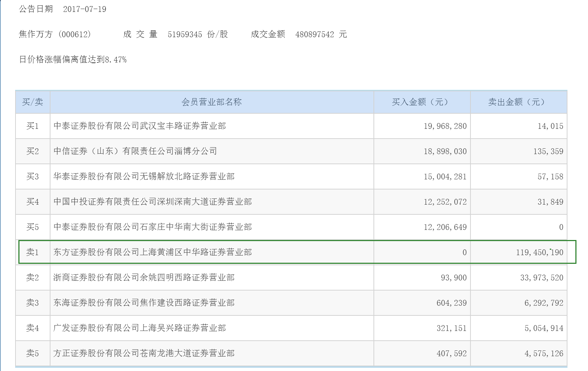Click the buy amount 15,004,281

445,177
